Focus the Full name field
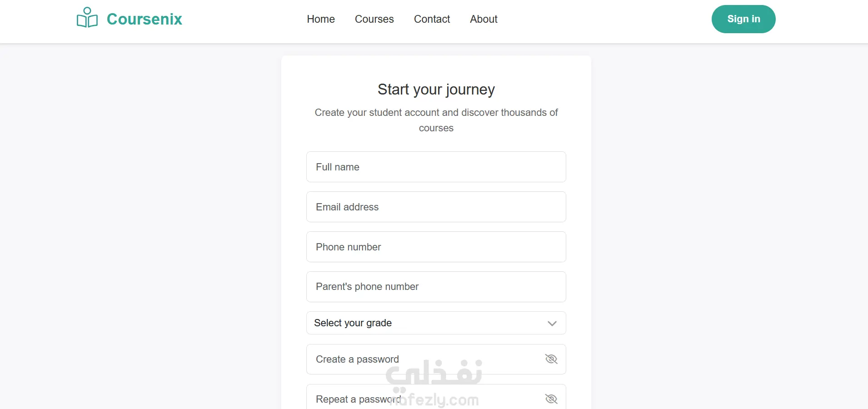Image resolution: width=868 pixels, height=409 pixels. [436, 167]
